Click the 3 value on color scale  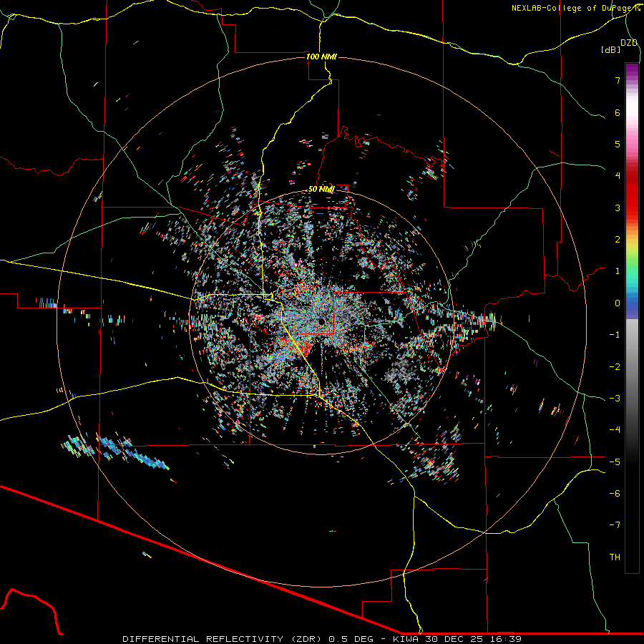(618, 208)
